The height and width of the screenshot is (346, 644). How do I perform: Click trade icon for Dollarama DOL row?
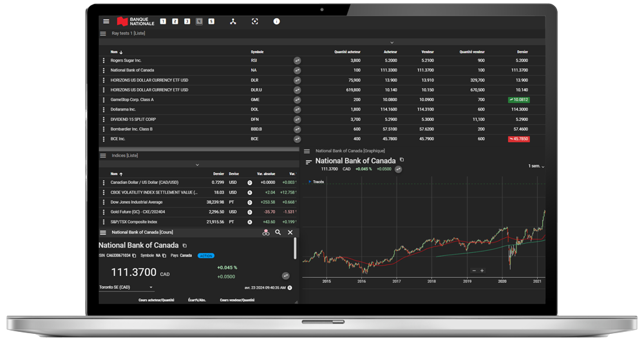coord(298,109)
